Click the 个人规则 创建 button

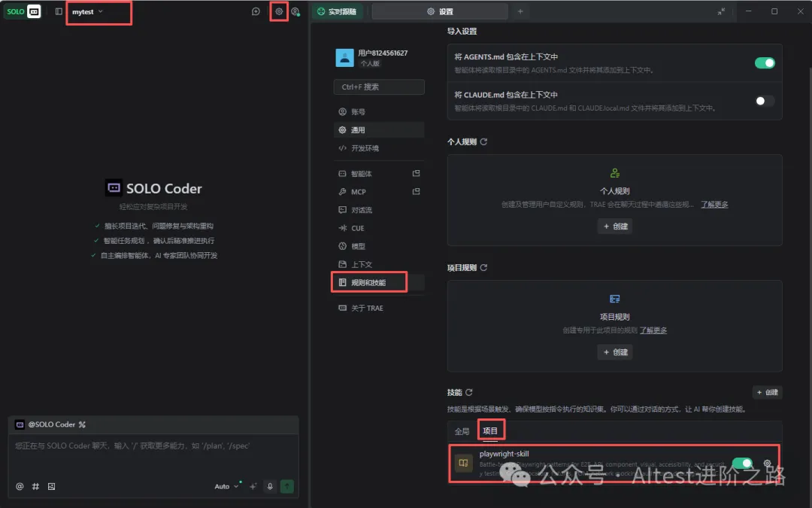615,227
